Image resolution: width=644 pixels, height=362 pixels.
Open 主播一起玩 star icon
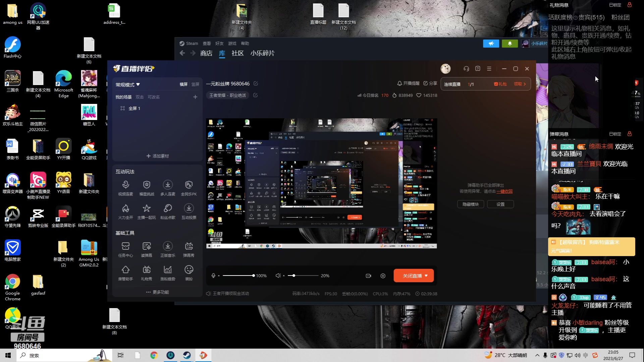pos(147,212)
